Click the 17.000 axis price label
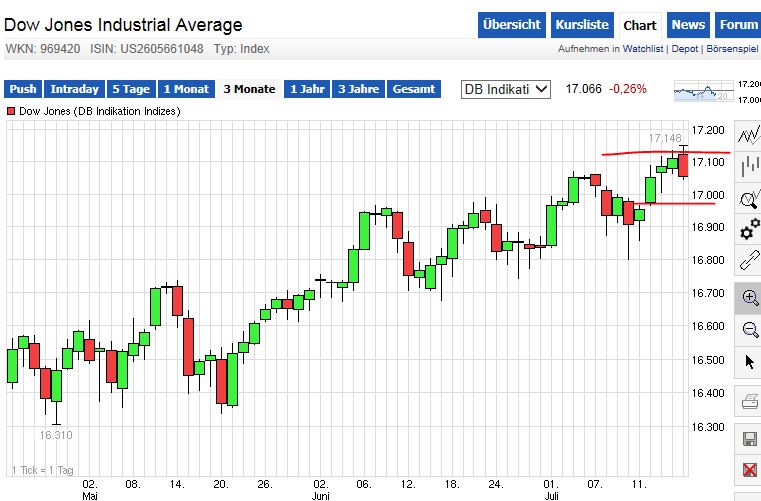 point(708,195)
